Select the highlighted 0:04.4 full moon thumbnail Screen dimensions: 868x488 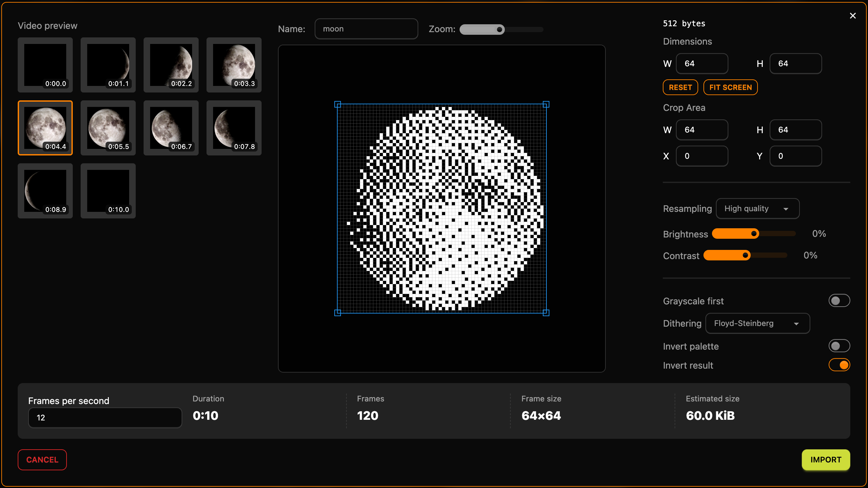(45, 128)
